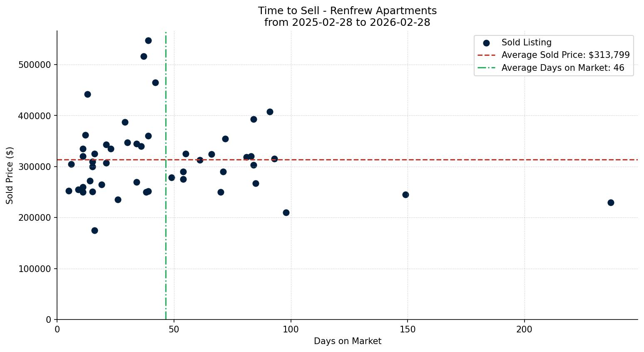
Task: Click the 500000 tick label on y-axis
Action: [35, 65]
